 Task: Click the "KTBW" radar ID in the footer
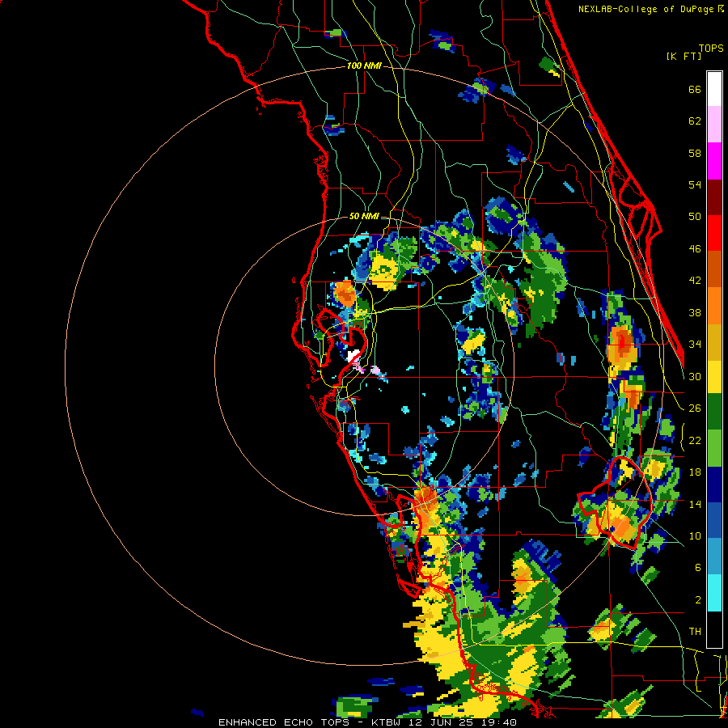[x=387, y=722]
